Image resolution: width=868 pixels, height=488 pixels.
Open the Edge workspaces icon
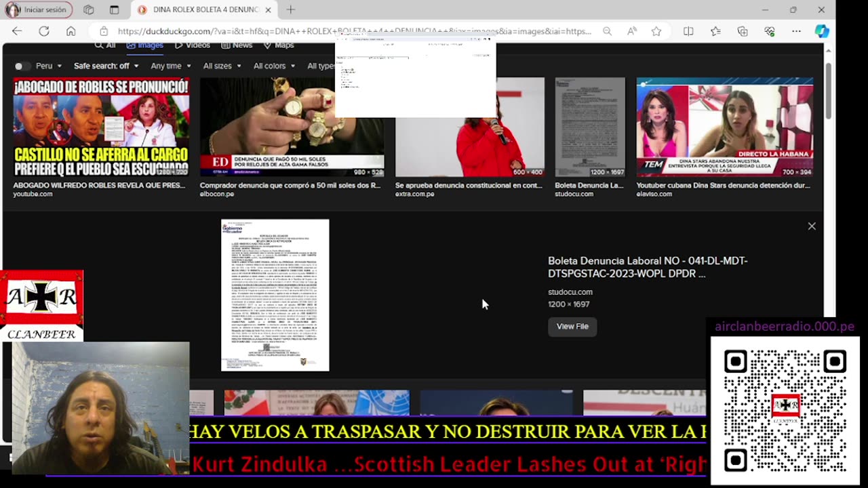89,9
